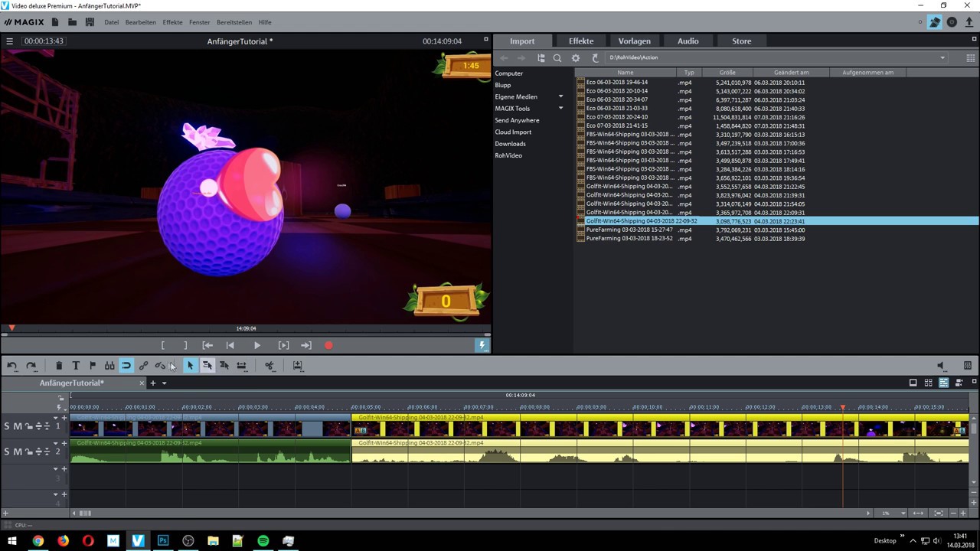Open the audio mixer icon
The height and width of the screenshot is (551, 980).
(x=968, y=366)
